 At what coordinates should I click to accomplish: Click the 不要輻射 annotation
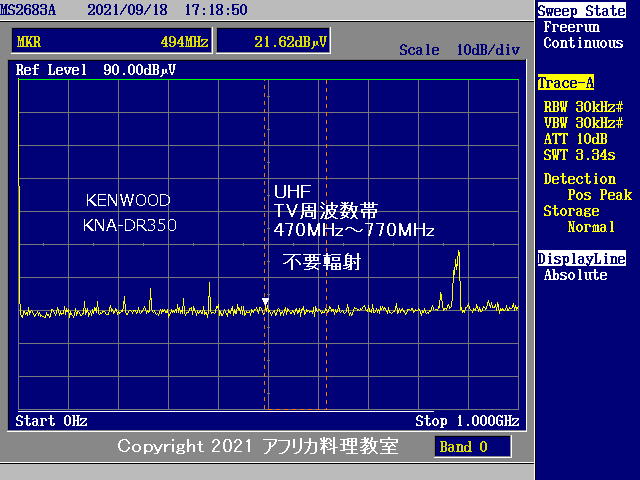[322, 262]
